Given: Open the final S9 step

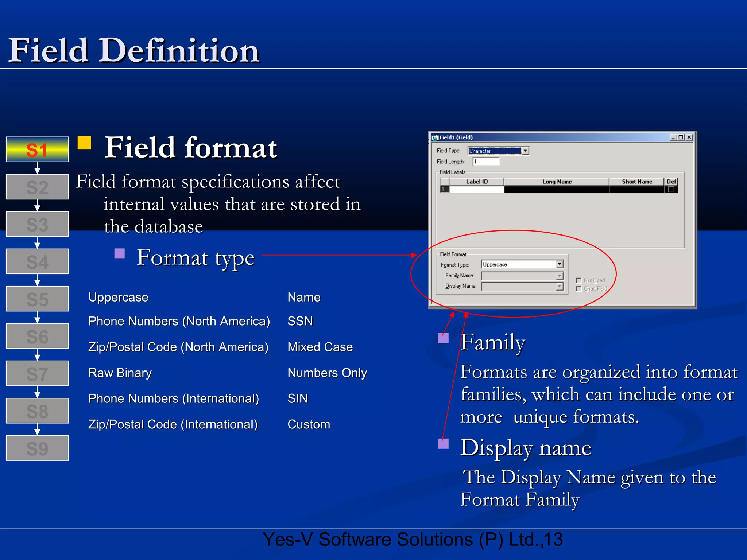Looking at the screenshot, I should coord(37,448).
